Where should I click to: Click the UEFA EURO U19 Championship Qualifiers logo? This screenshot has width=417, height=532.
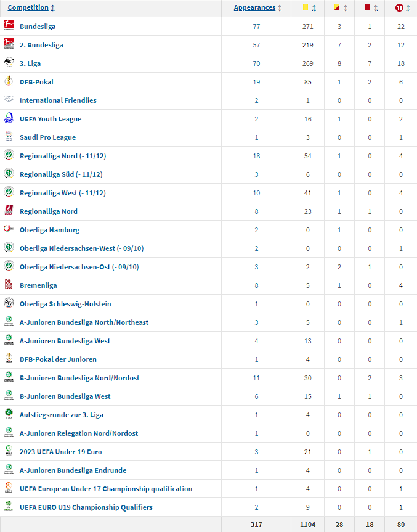pos(9,506)
